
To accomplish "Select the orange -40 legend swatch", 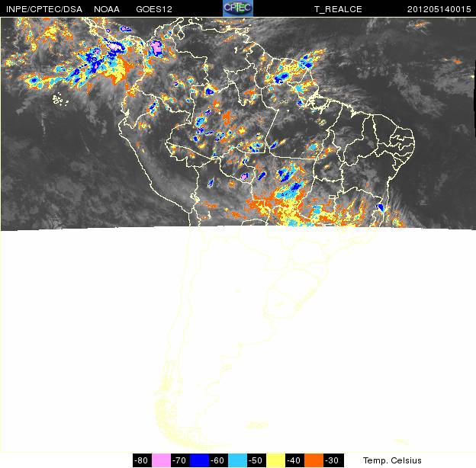I will (x=314, y=460).
